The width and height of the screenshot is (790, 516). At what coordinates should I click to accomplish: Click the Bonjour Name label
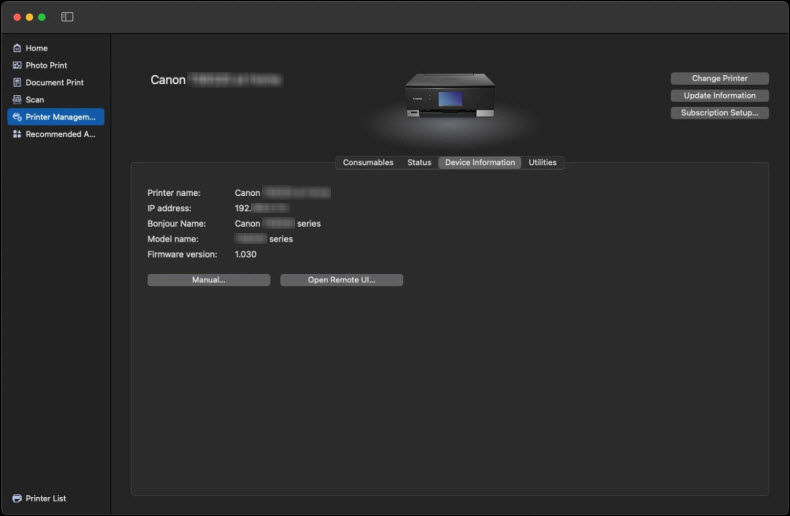tap(176, 224)
